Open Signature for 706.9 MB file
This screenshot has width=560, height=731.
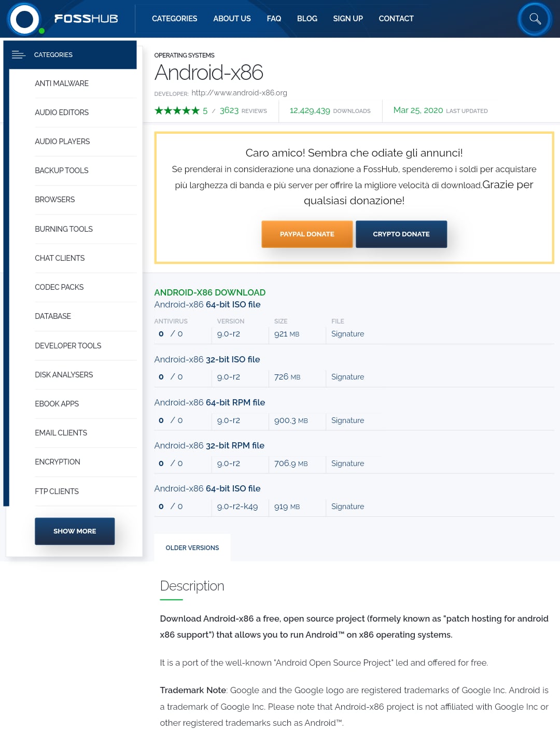click(x=347, y=463)
